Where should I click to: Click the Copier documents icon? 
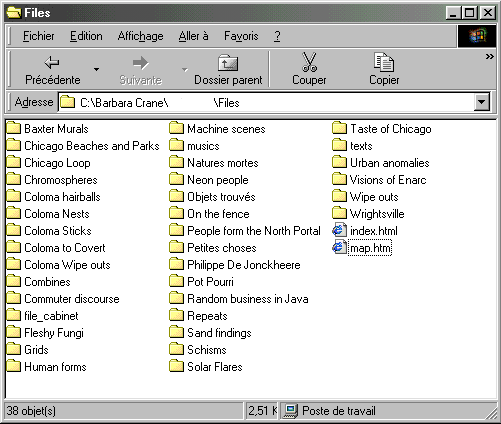point(384,62)
